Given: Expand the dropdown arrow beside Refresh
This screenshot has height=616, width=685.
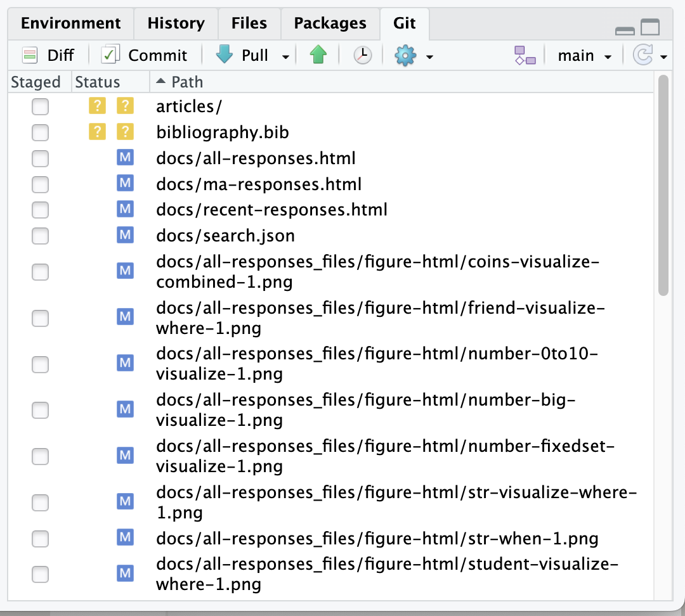Looking at the screenshot, I should coord(663,57).
